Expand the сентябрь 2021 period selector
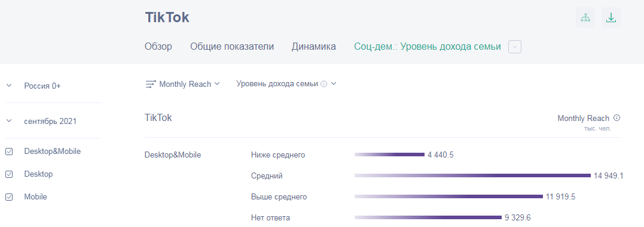 9,121
